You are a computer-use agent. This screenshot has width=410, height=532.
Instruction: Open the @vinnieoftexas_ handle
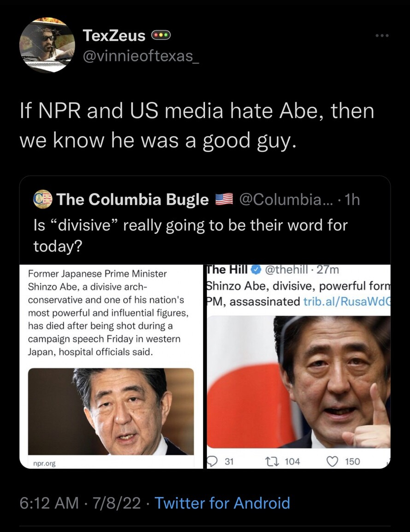click(x=141, y=56)
